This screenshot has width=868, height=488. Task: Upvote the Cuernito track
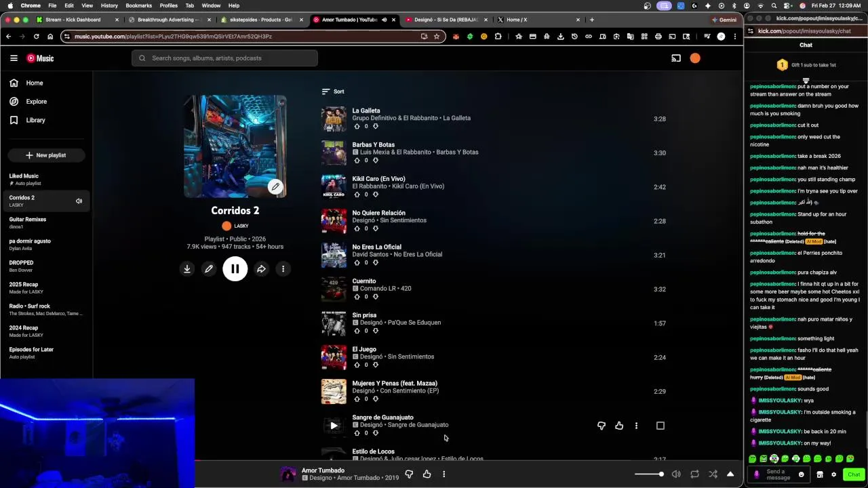tap(357, 297)
